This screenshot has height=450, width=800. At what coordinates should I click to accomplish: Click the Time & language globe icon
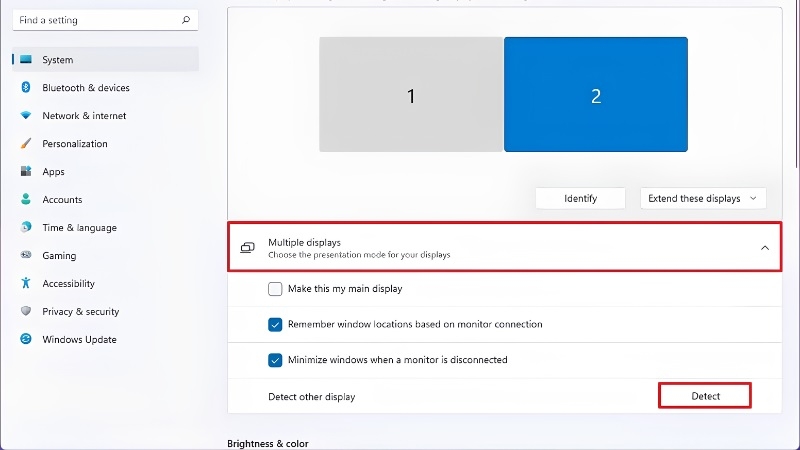coord(26,227)
